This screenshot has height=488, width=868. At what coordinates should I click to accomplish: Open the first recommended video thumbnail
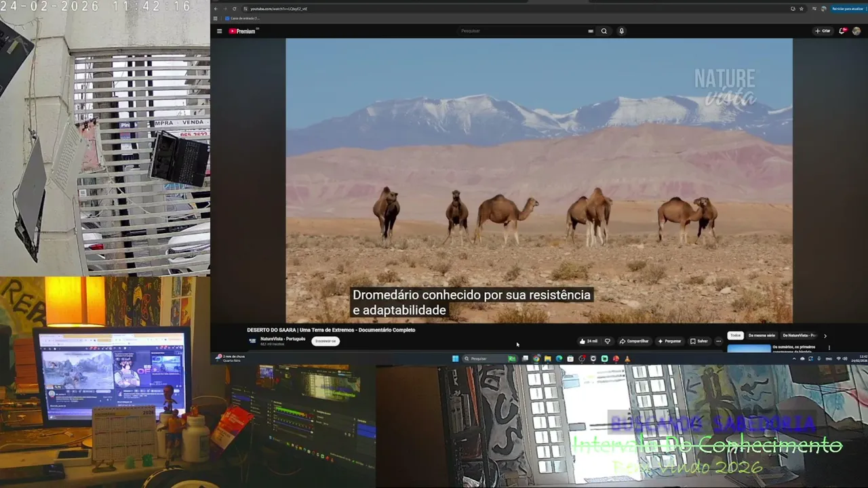coord(749,348)
